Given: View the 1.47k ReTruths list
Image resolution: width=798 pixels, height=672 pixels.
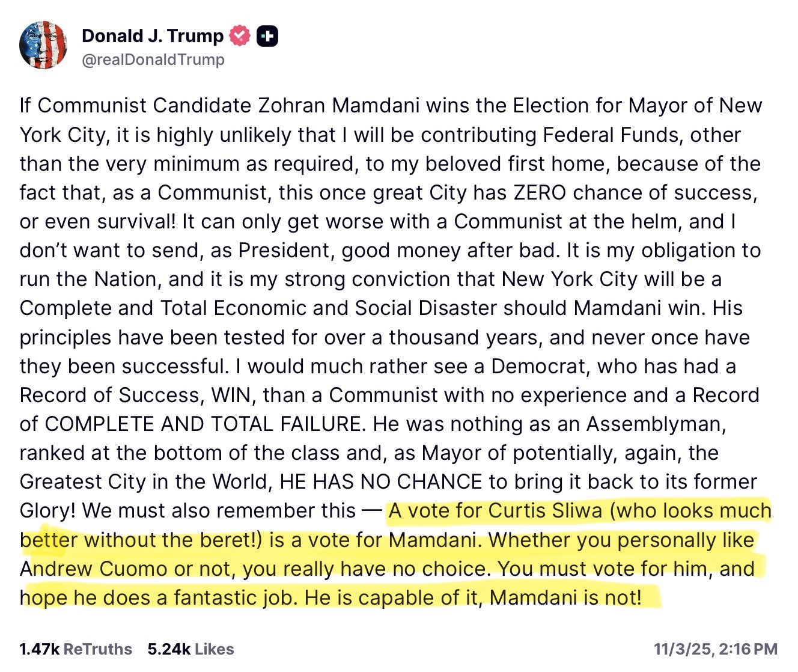Looking at the screenshot, I should 76,649.
